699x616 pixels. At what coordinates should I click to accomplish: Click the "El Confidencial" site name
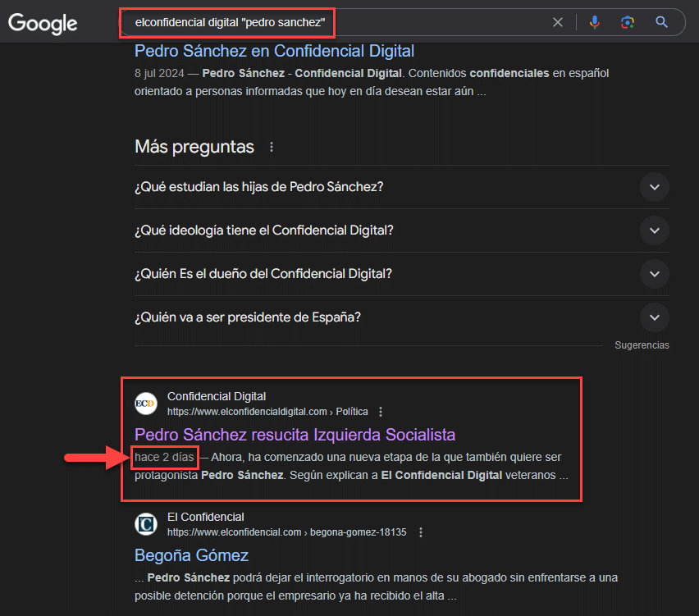click(205, 517)
